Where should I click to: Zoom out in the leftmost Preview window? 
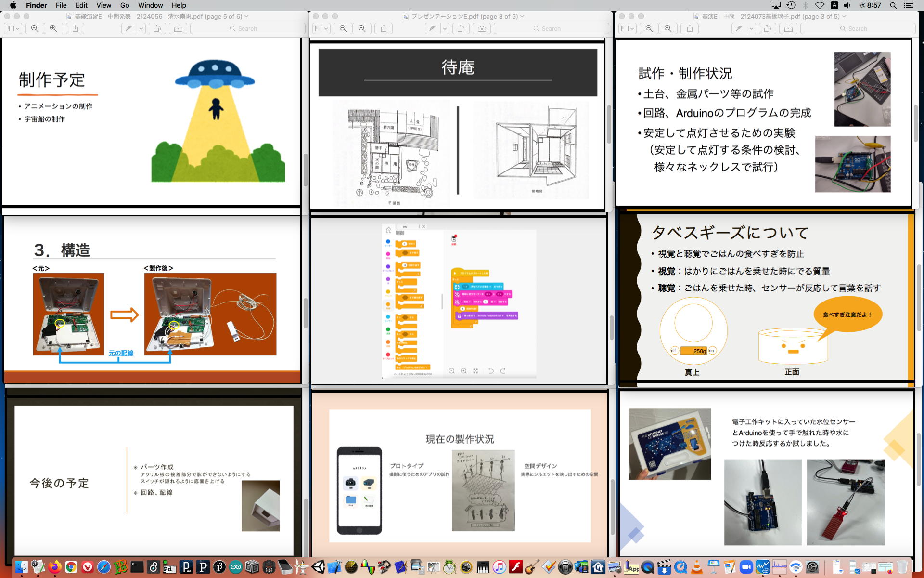point(35,28)
